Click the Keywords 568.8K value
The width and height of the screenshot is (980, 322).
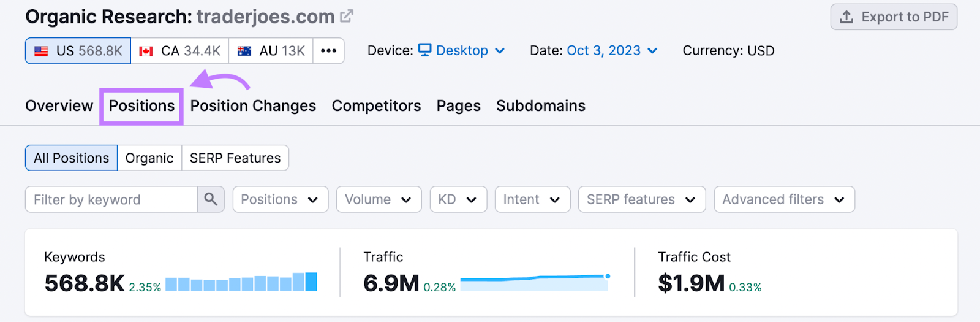85,283
